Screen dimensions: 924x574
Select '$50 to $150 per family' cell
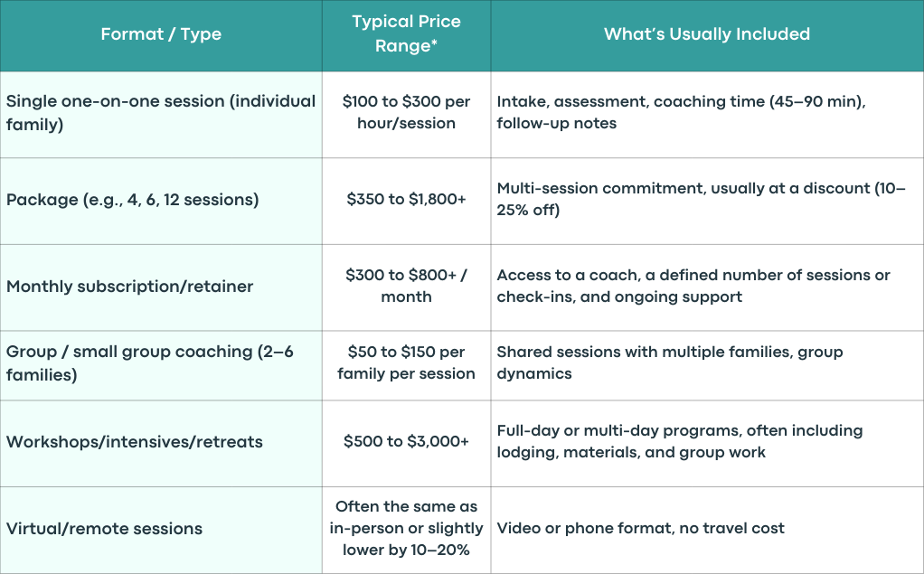click(x=407, y=365)
